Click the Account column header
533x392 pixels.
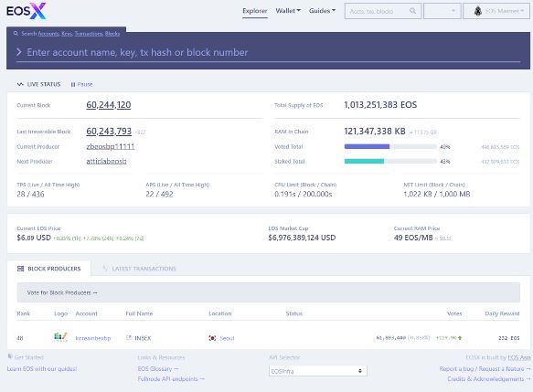coord(86,313)
